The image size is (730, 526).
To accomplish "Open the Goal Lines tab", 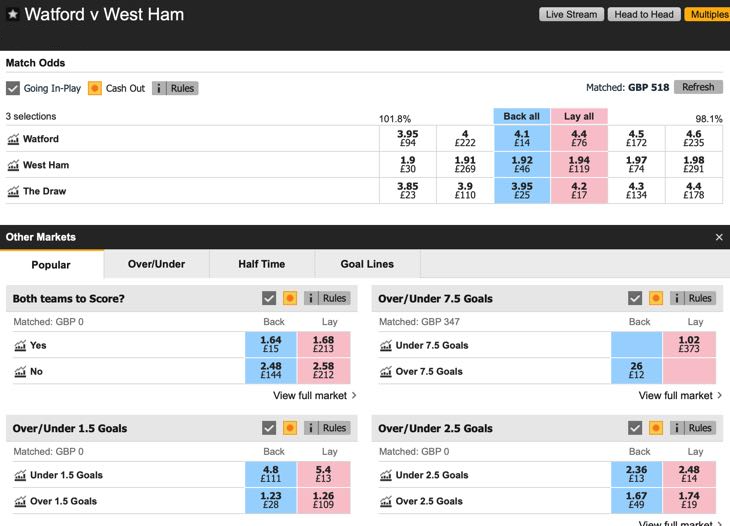I will point(367,264).
